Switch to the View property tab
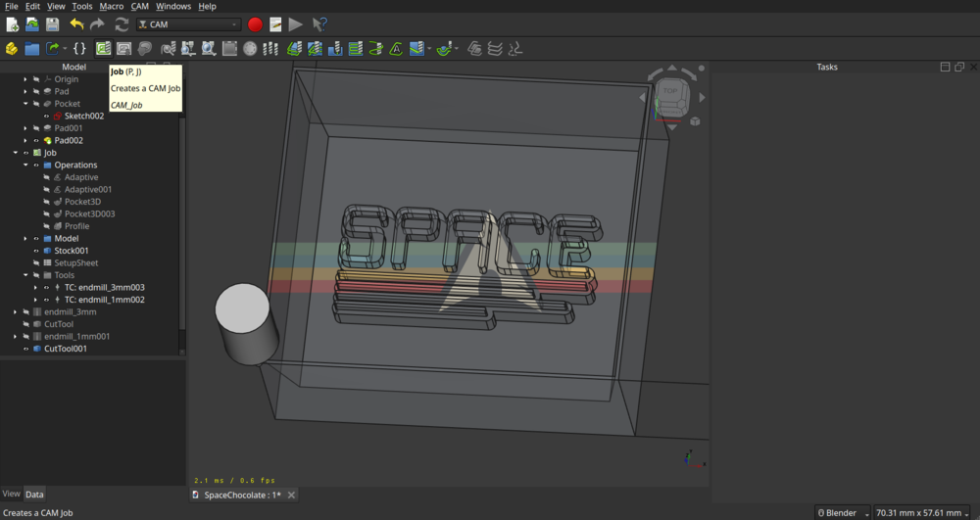This screenshot has height=520, width=980. click(11, 494)
